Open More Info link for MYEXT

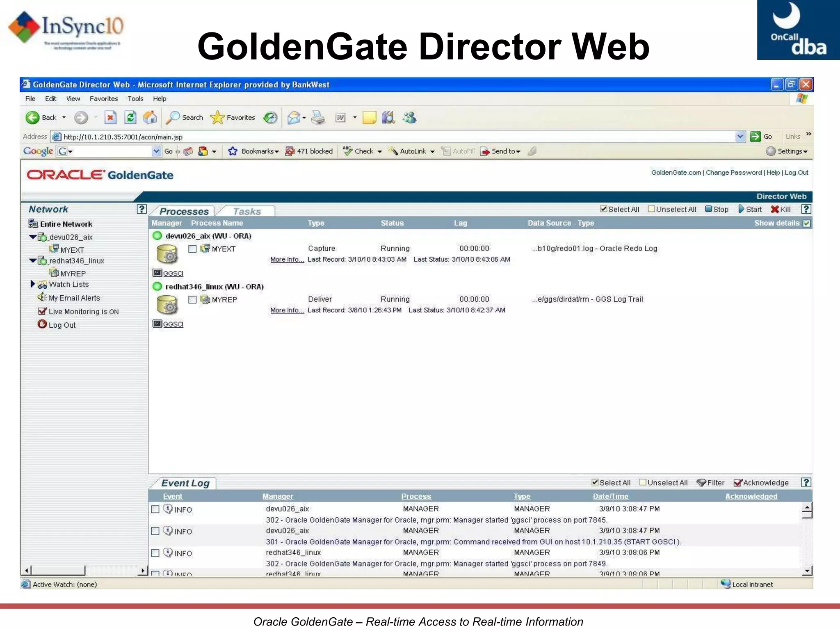(287, 260)
